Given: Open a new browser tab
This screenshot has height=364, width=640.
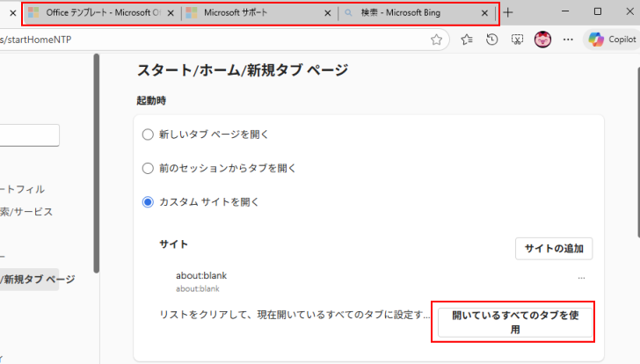Looking at the screenshot, I should point(508,12).
